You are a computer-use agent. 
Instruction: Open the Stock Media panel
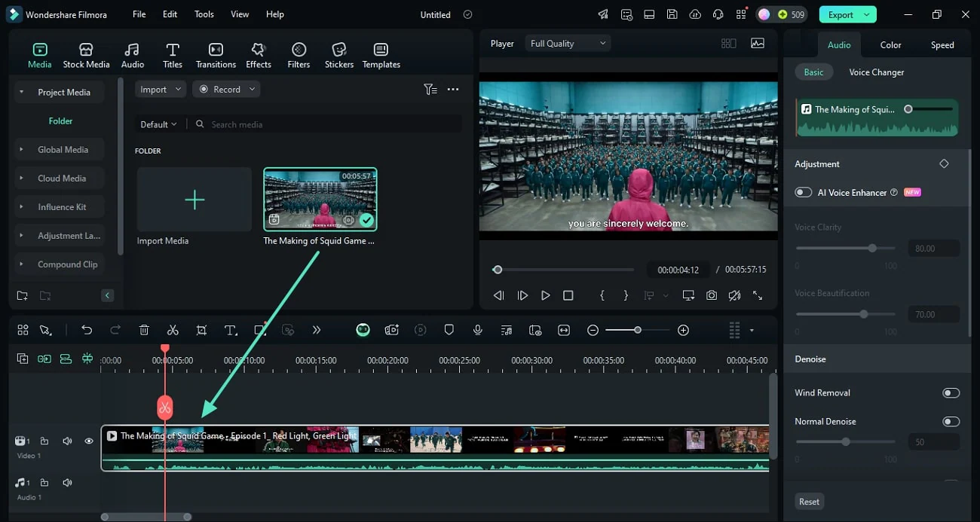86,56
